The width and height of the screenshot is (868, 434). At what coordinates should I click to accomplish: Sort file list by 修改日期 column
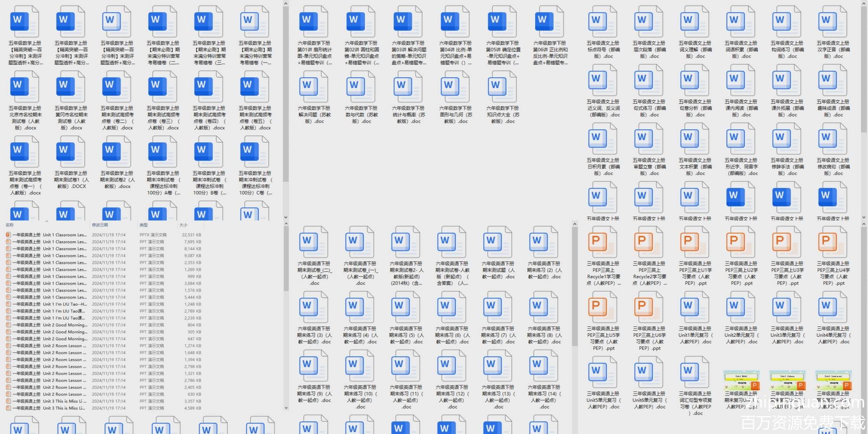point(100,225)
